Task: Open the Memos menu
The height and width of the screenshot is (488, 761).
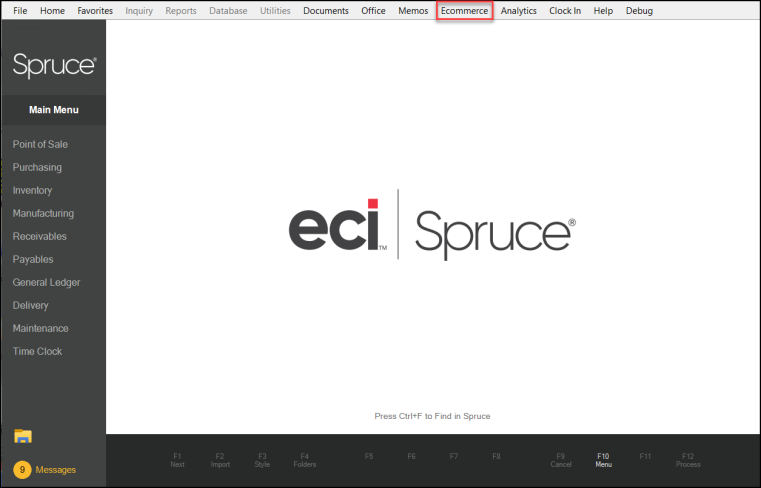Action: click(413, 11)
